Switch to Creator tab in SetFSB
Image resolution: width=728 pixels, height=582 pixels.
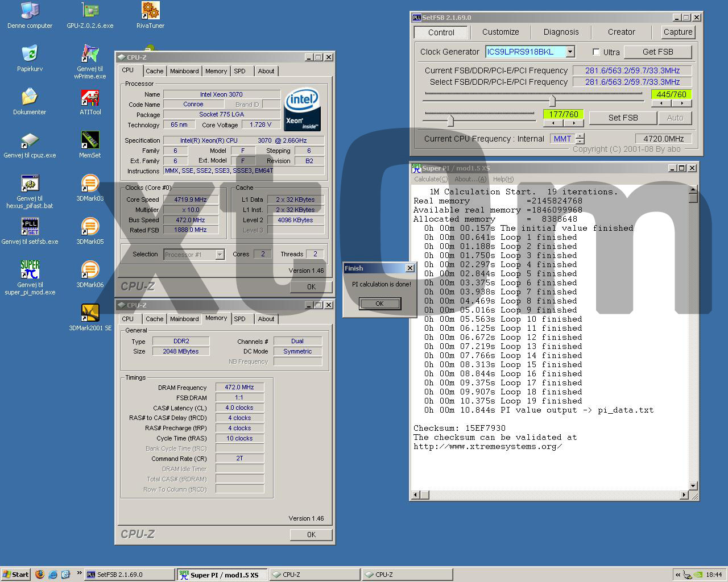[621, 32]
